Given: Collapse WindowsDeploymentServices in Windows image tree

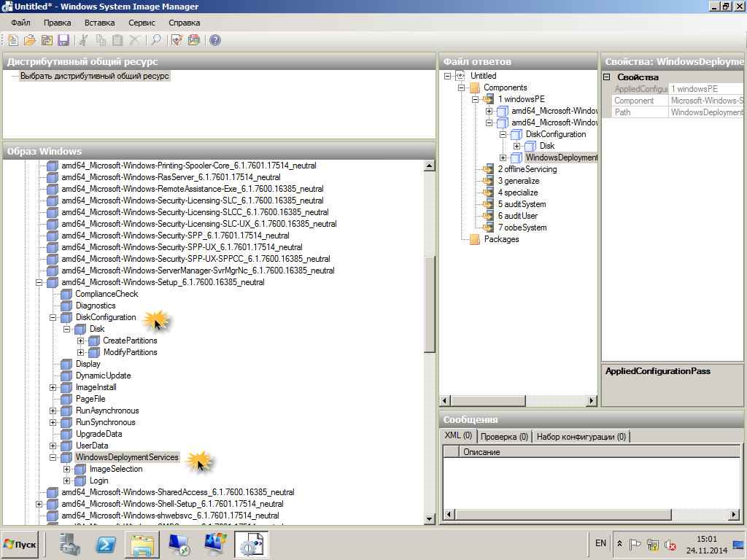Looking at the screenshot, I should pos(53,458).
